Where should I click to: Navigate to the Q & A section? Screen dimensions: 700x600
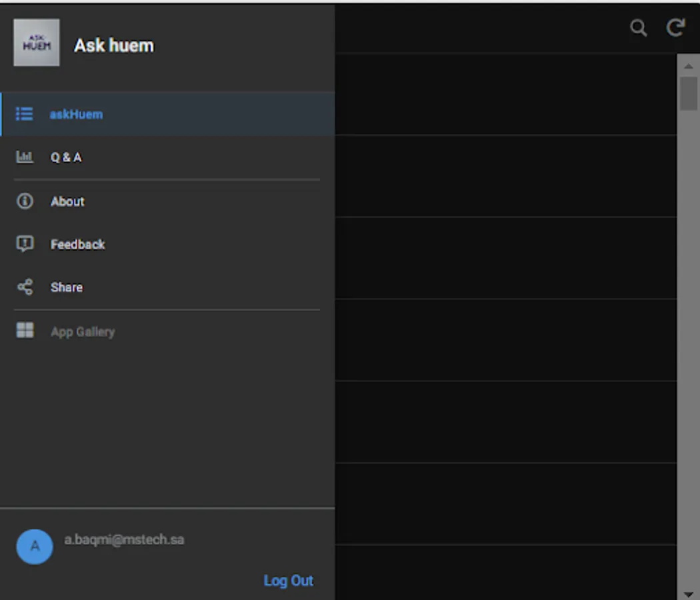pos(65,157)
